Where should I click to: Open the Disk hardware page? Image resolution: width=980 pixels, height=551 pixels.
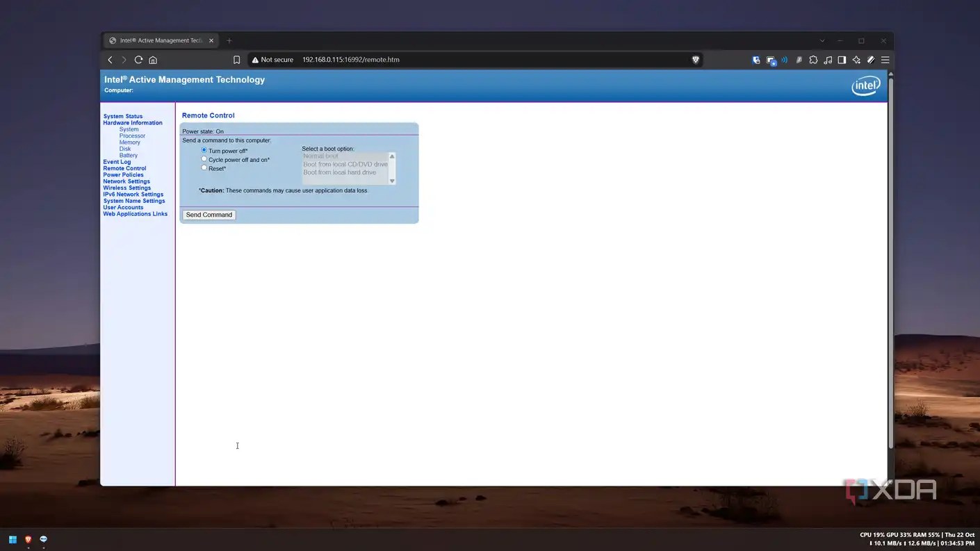[x=125, y=149]
